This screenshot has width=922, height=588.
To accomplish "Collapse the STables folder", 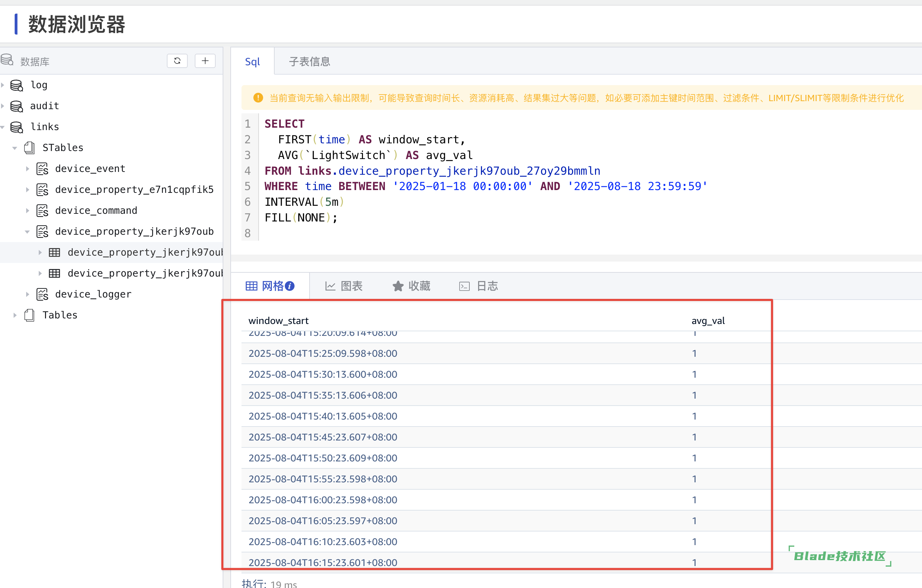I will tap(15, 148).
